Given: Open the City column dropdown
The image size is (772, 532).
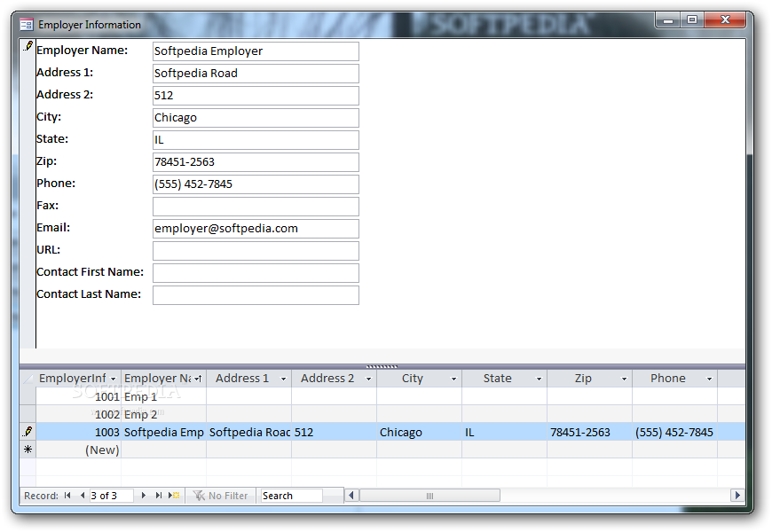Looking at the screenshot, I should pos(453,379).
